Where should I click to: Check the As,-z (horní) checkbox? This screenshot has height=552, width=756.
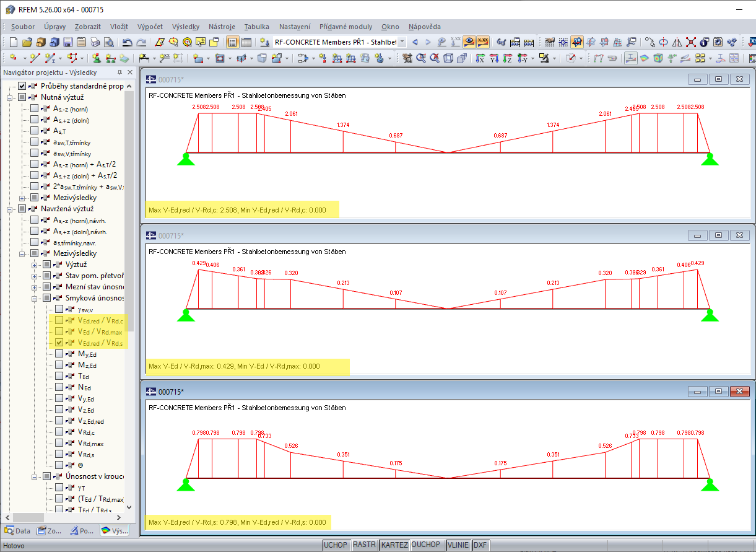35,108
